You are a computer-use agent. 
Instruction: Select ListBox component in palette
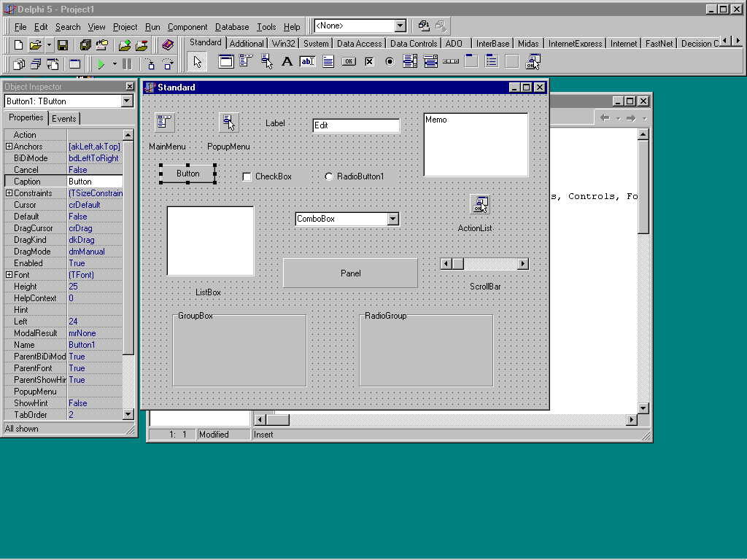(410, 61)
